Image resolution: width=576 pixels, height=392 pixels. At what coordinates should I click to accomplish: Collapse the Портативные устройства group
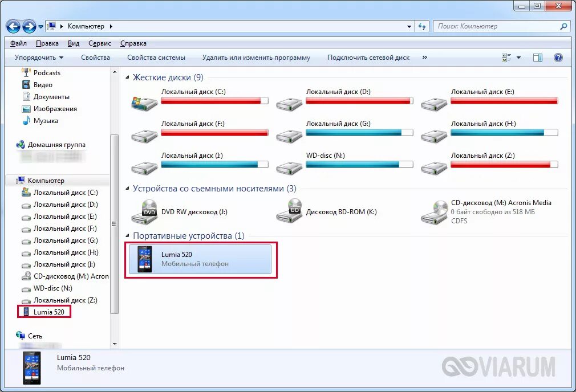coord(128,236)
